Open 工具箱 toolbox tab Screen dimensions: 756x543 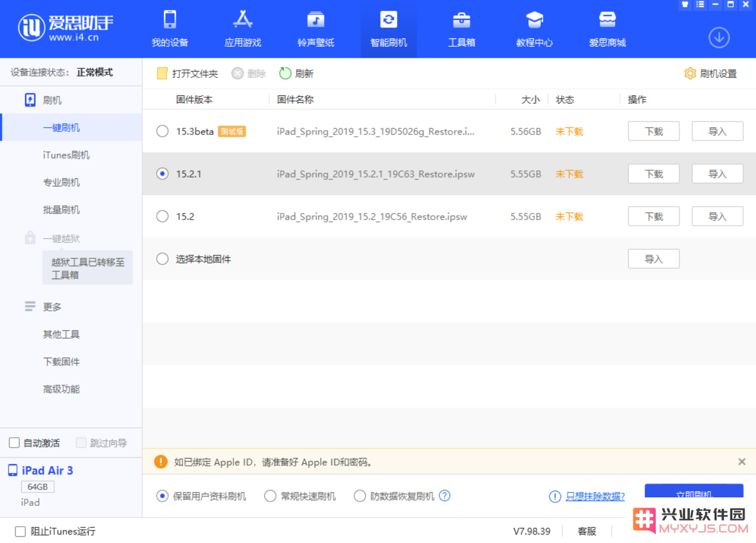461,29
